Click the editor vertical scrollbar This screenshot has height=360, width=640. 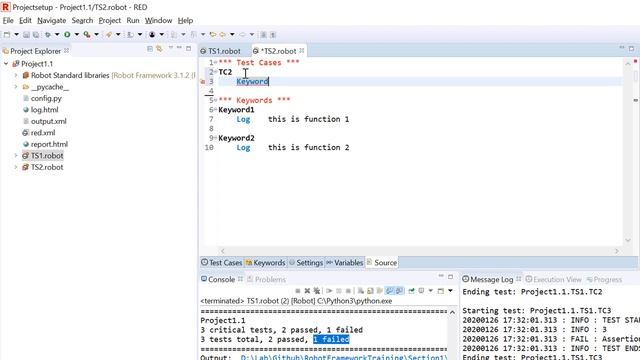[628, 151]
